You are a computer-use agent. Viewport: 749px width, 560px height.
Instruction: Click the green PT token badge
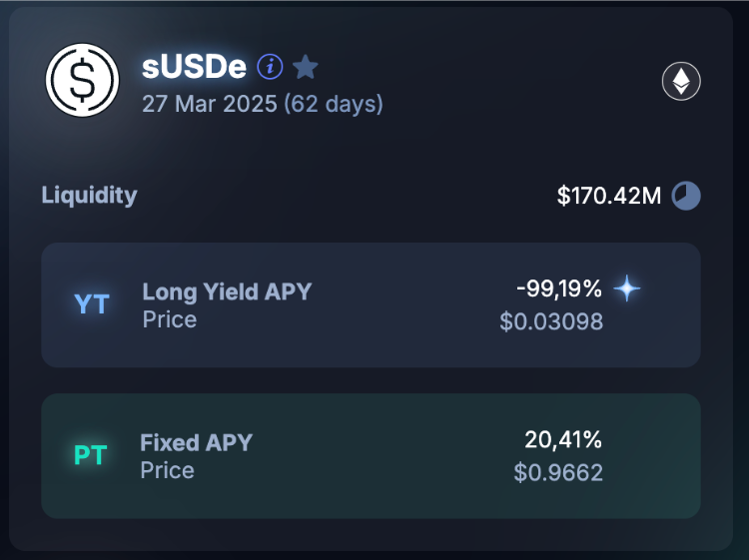pyautogui.click(x=90, y=455)
